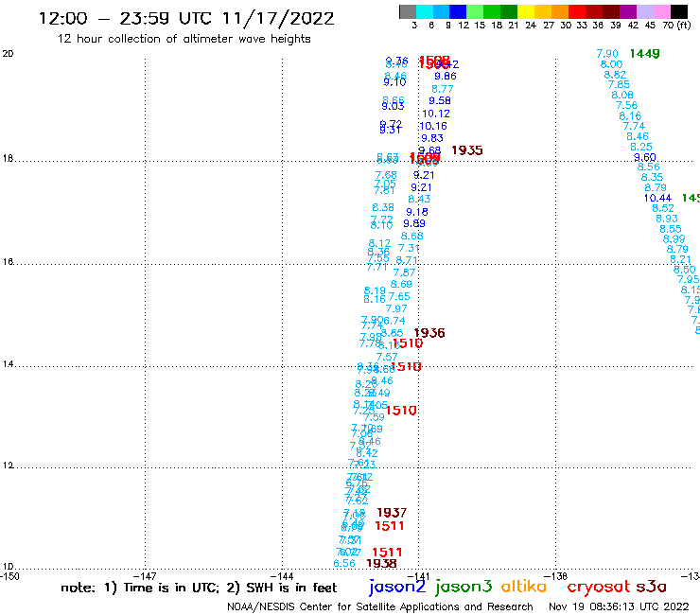
Task: Click the '10' latitude axis label
Action: (x=8, y=567)
